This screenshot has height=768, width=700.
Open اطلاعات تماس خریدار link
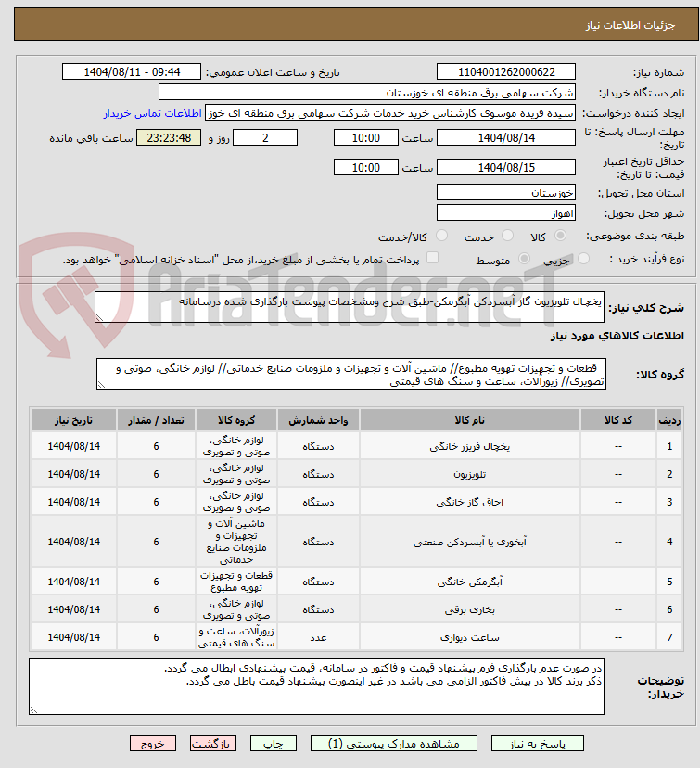(152, 113)
